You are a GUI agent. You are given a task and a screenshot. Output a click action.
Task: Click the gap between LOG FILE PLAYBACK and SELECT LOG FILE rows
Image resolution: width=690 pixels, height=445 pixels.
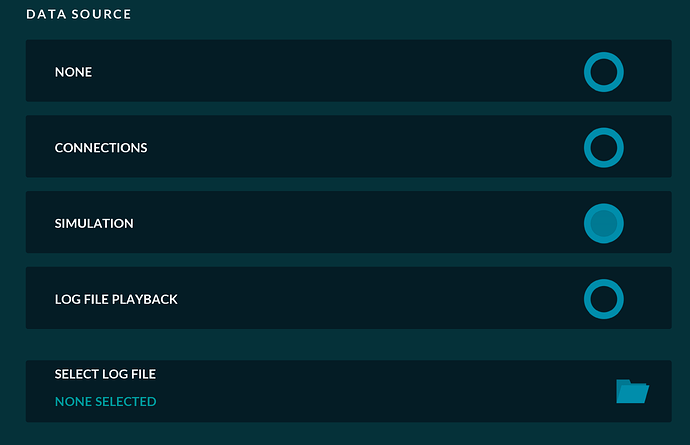348,344
